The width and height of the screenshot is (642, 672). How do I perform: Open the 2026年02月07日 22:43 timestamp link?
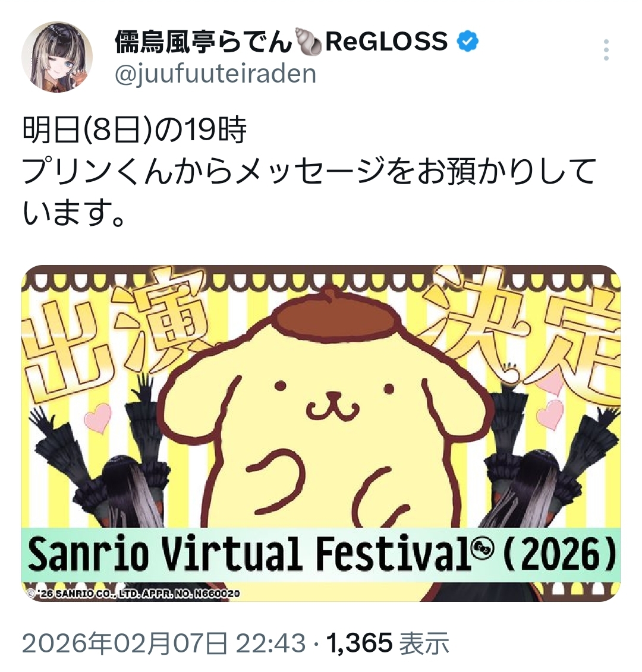click(x=163, y=643)
